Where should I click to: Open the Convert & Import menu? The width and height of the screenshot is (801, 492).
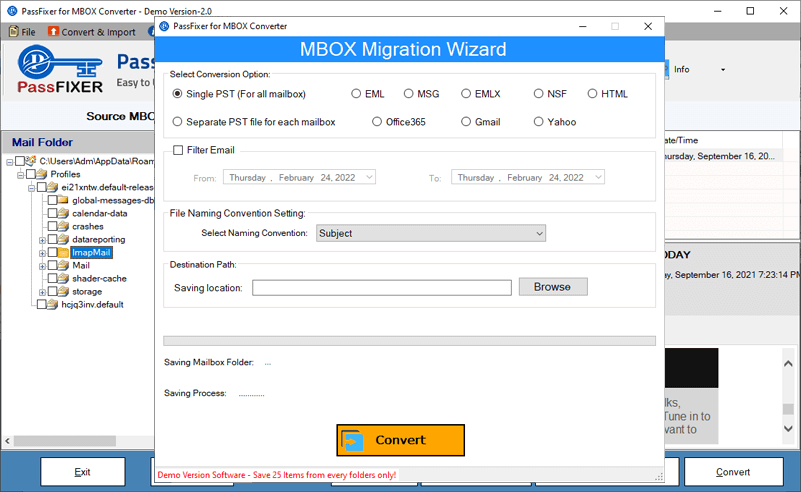pyautogui.click(x=92, y=32)
